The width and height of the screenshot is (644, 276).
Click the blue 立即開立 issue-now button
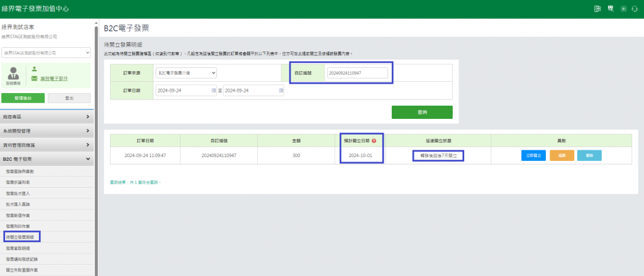coord(533,156)
